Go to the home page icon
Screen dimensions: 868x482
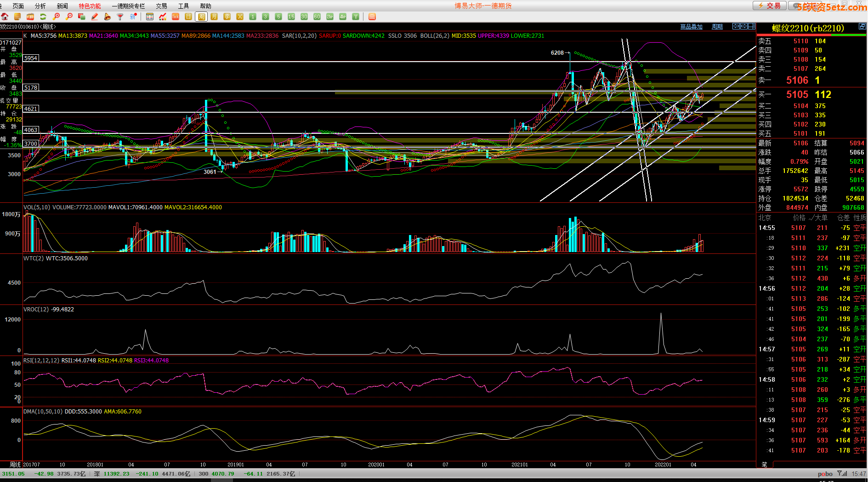[5, 17]
